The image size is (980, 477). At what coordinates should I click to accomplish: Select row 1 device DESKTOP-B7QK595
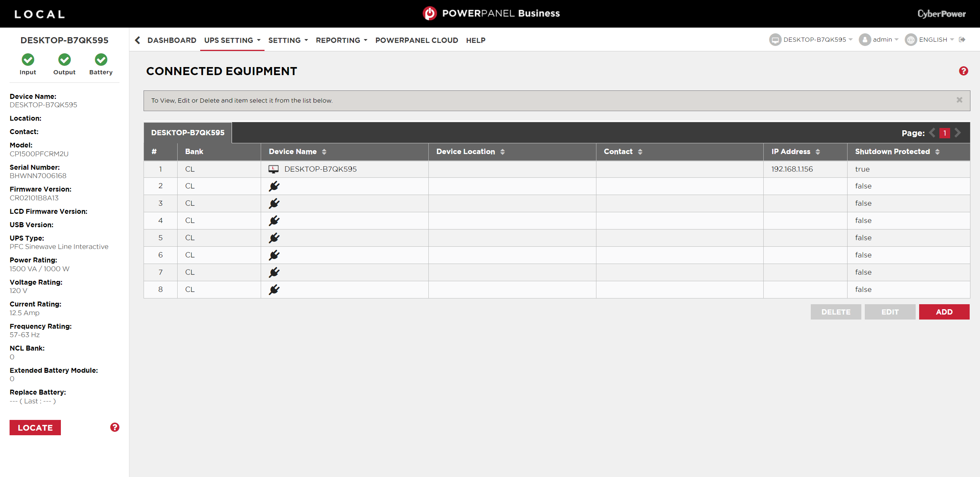[320, 169]
